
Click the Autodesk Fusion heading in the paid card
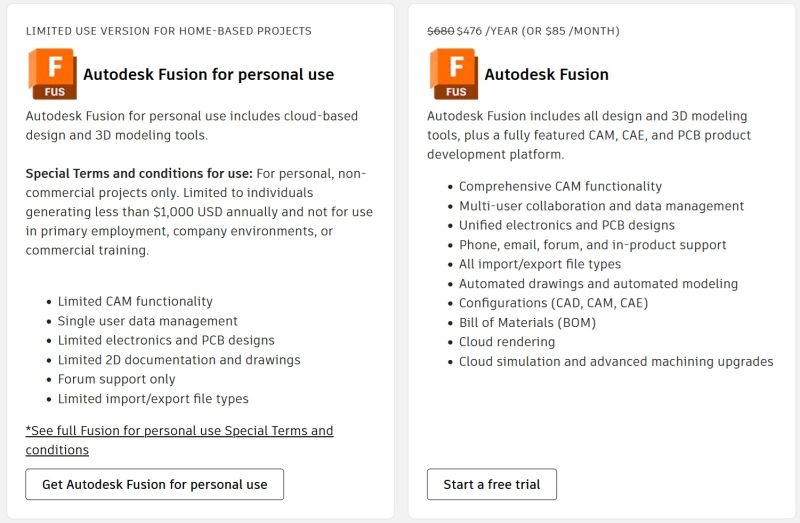[x=546, y=74]
